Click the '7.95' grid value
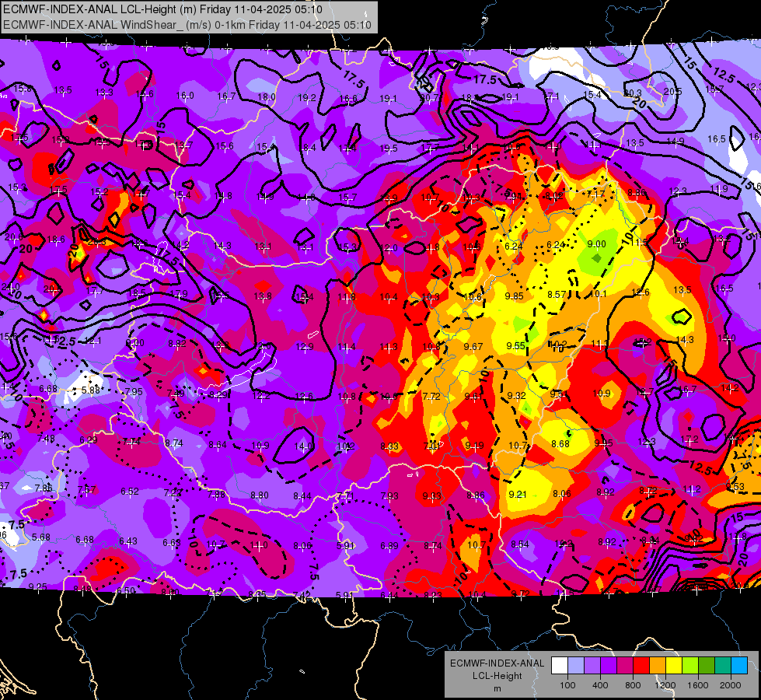 [x=134, y=391]
